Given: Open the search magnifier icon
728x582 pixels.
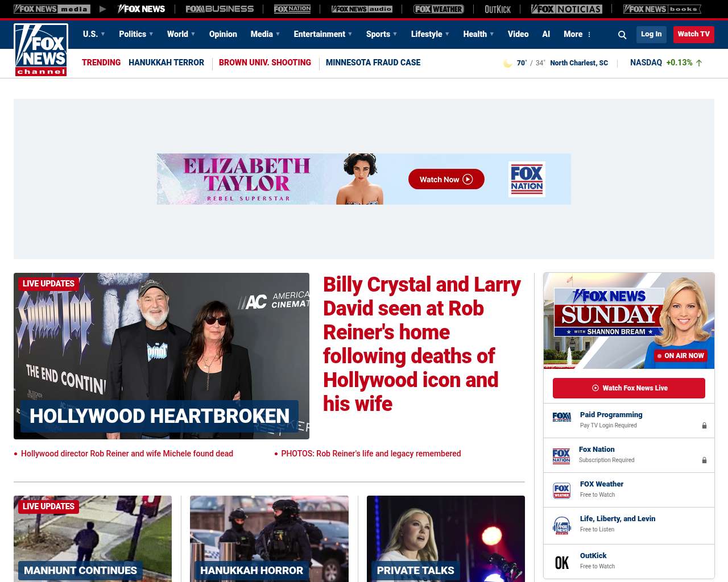Looking at the screenshot, I should point(622,35).
